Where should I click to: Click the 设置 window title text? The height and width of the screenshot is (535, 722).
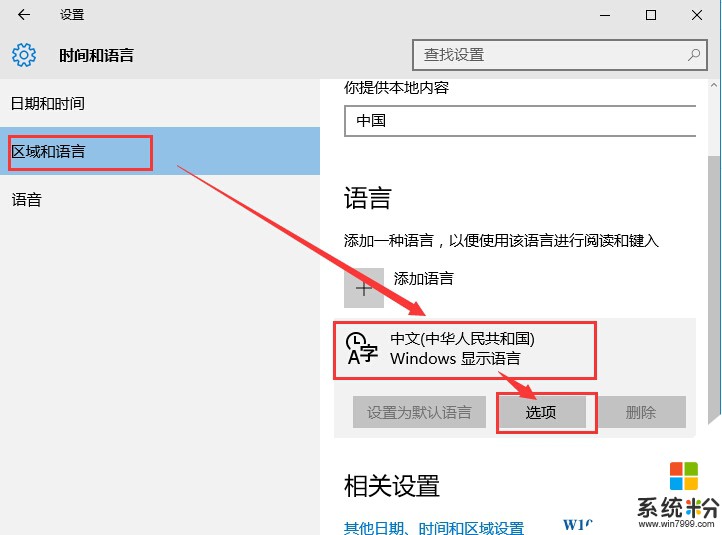[72, 15]
